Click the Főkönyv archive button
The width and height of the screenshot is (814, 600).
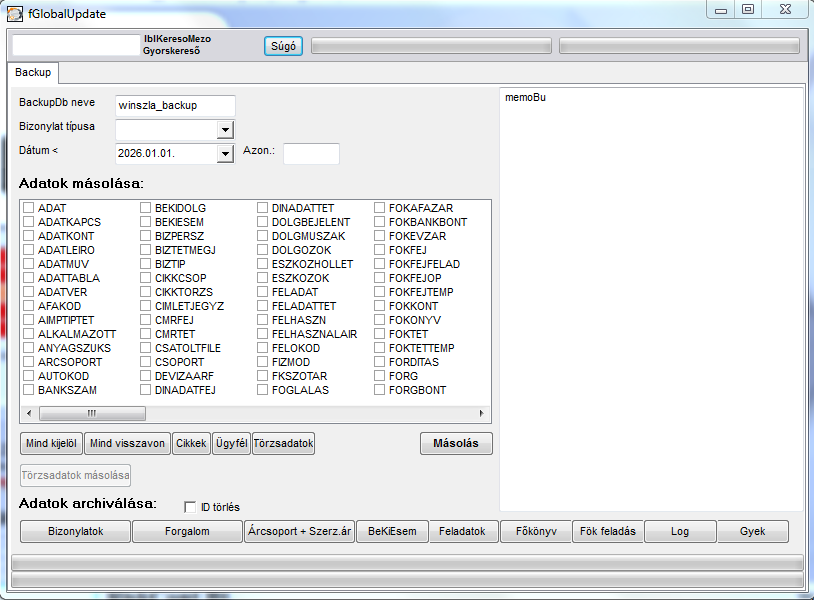click(536, 531)
